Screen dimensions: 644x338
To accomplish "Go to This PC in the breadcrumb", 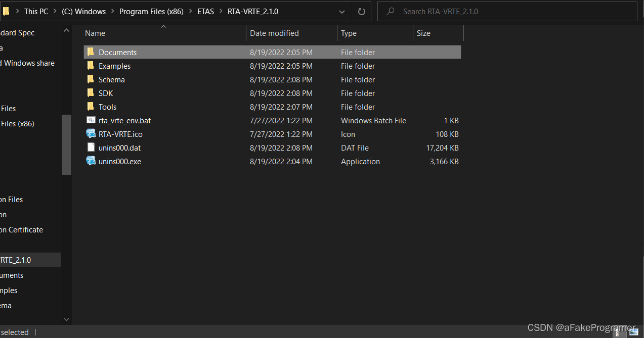I will pos(37,11).
